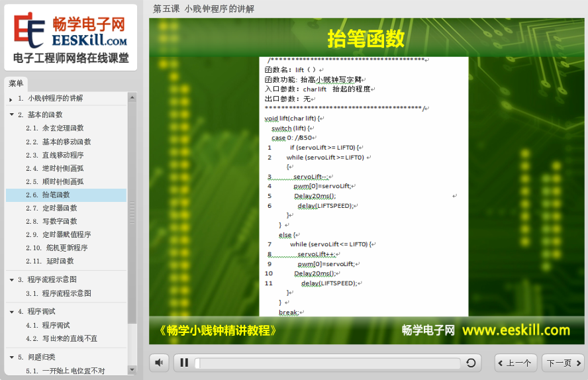Pause the lesson playback
Image resolution: width=588 pixels, height=380 pixels.
click(184, 362)
